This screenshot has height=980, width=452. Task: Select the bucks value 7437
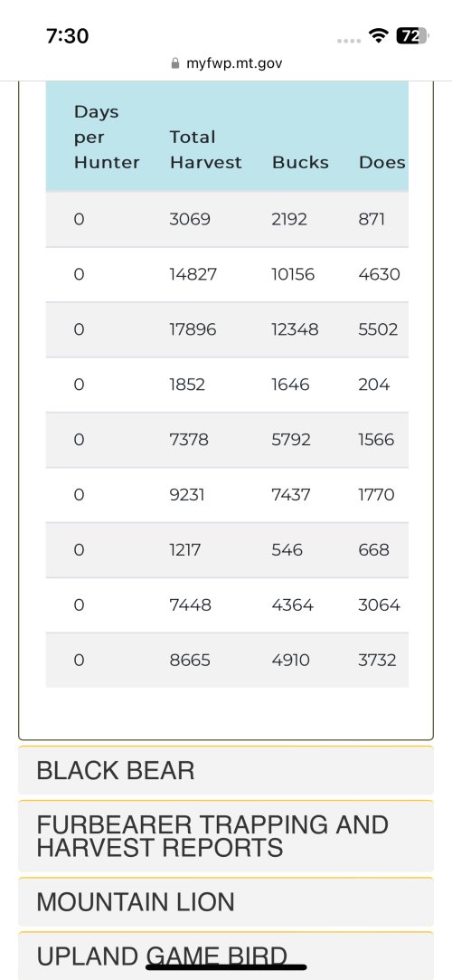click(x=292, y=495)
